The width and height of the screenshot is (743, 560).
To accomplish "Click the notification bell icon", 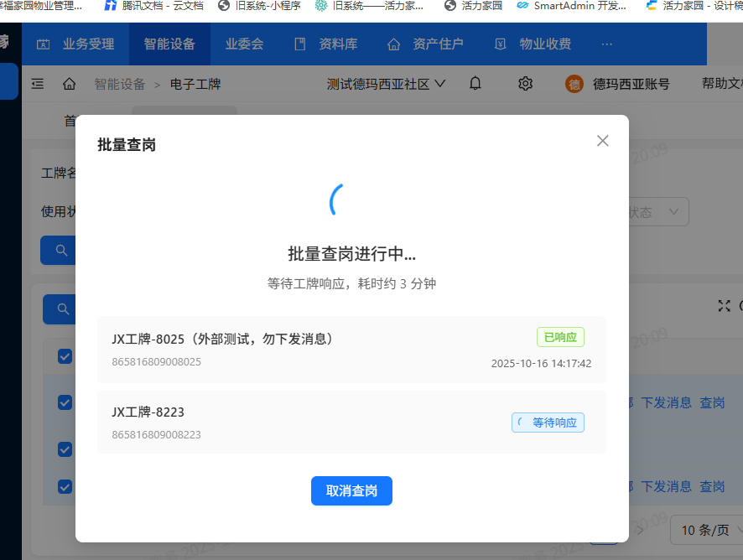I will click(x=475, y=84).
